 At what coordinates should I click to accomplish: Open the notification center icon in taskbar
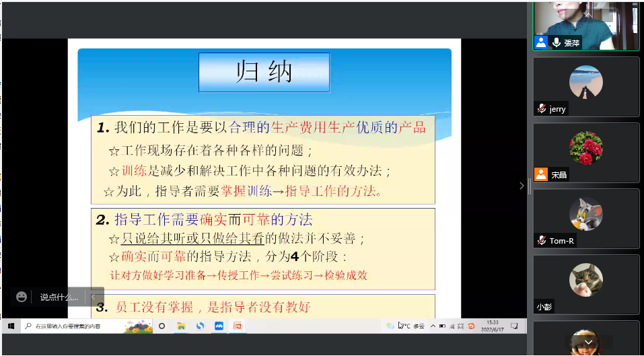pos(514,326)
